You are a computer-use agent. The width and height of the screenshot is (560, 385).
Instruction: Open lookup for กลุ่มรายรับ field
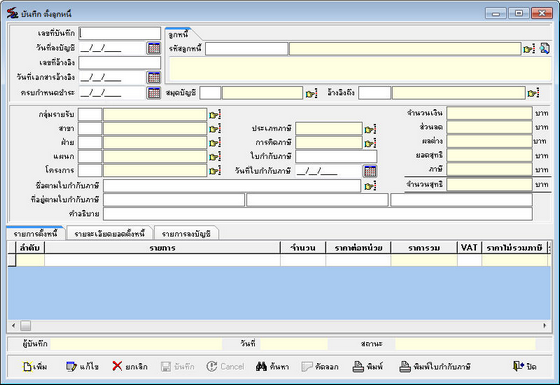[x=215, y=115]
